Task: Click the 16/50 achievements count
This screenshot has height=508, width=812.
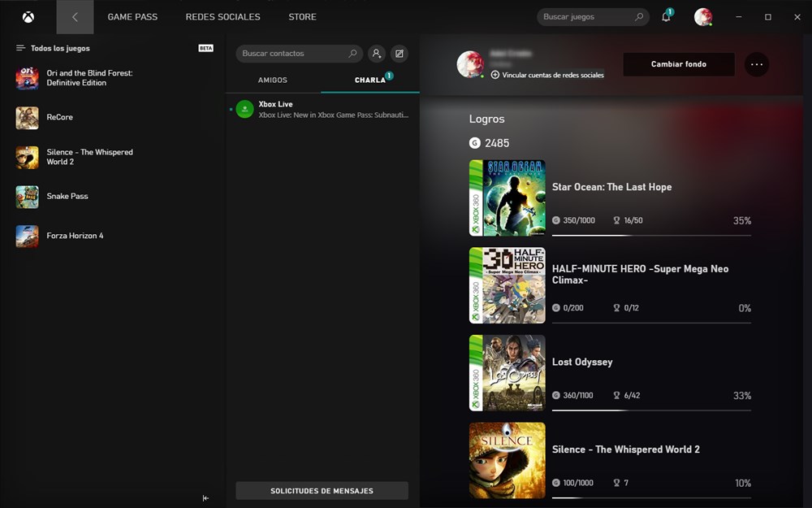Action: coord(633,220)
